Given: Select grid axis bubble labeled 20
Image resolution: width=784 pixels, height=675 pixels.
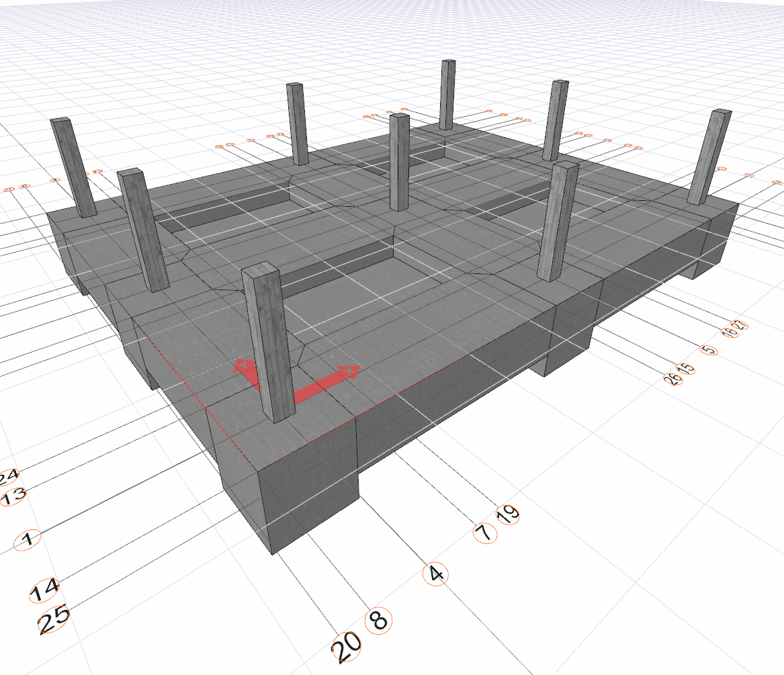Looking at the screenshot, I should tap(346, 647).
